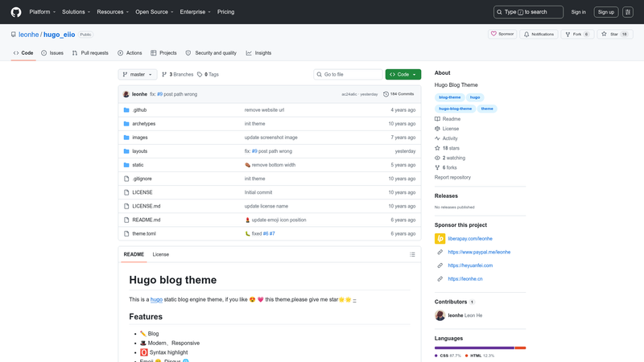Open the Resources dropdown
This screenshot has height=362, width=644.
pyautogui.click(x=113, y=12)
